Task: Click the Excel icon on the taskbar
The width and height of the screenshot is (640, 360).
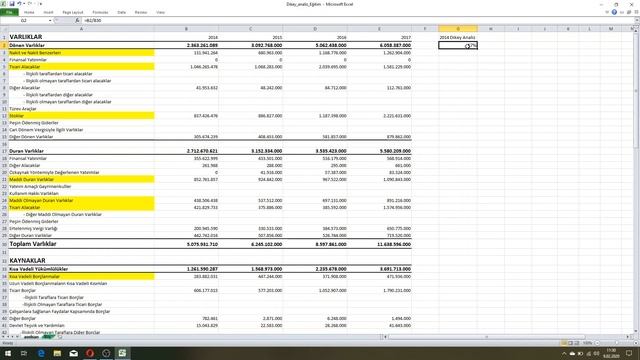Action: pos(122,353)
